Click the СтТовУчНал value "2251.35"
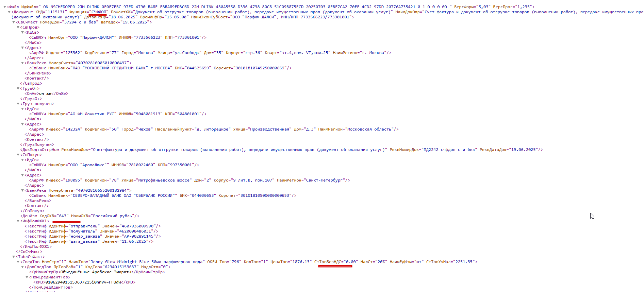Viewport: 644px width, 292px height. click(464, 262)
